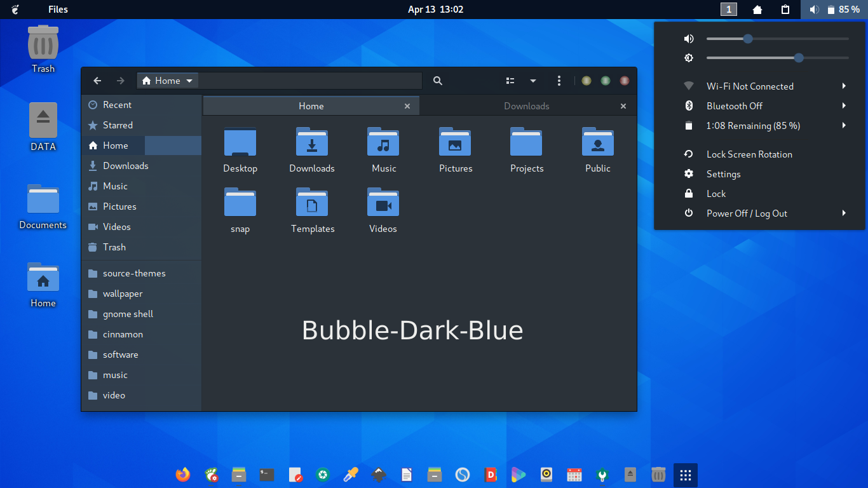Launch Terminal from the dock

[x=267, y=475]
